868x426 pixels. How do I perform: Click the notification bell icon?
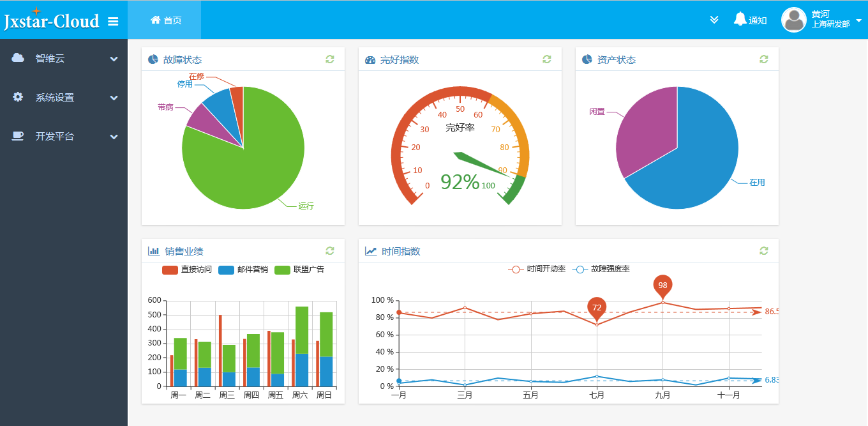coord(740,19)
